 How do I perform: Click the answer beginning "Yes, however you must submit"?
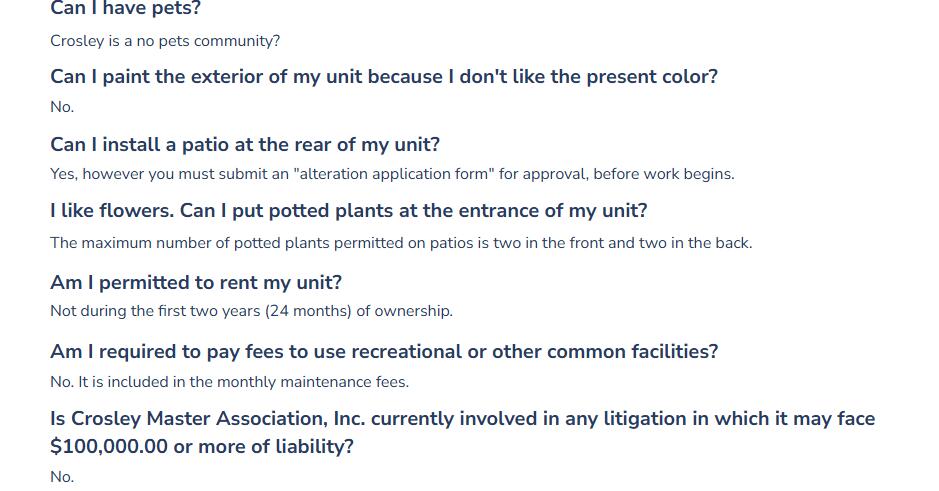(x=392, y=174)
